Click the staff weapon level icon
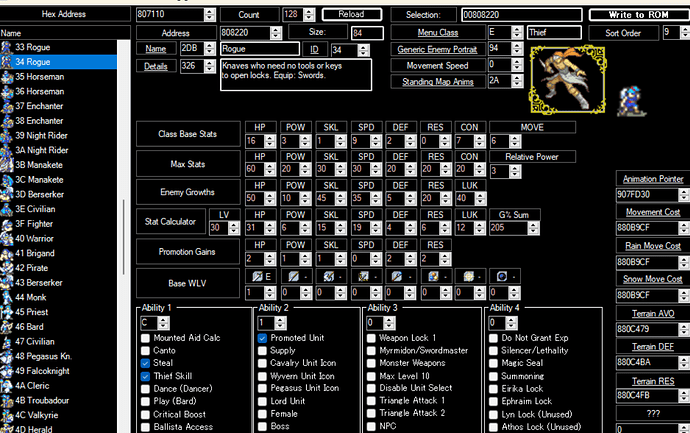 click(396, 276)
